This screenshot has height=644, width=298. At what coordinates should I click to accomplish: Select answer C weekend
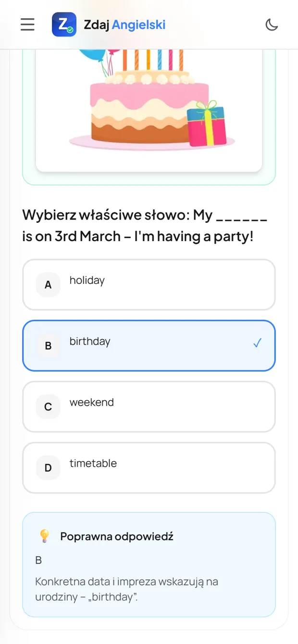(x=149, y=407)
